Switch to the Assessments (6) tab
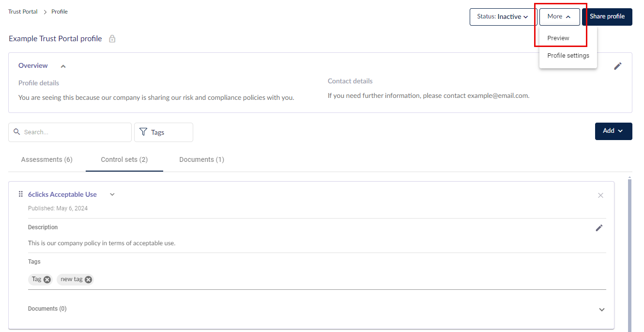Viewport: 644px width, 332px height. coord(47,159)
